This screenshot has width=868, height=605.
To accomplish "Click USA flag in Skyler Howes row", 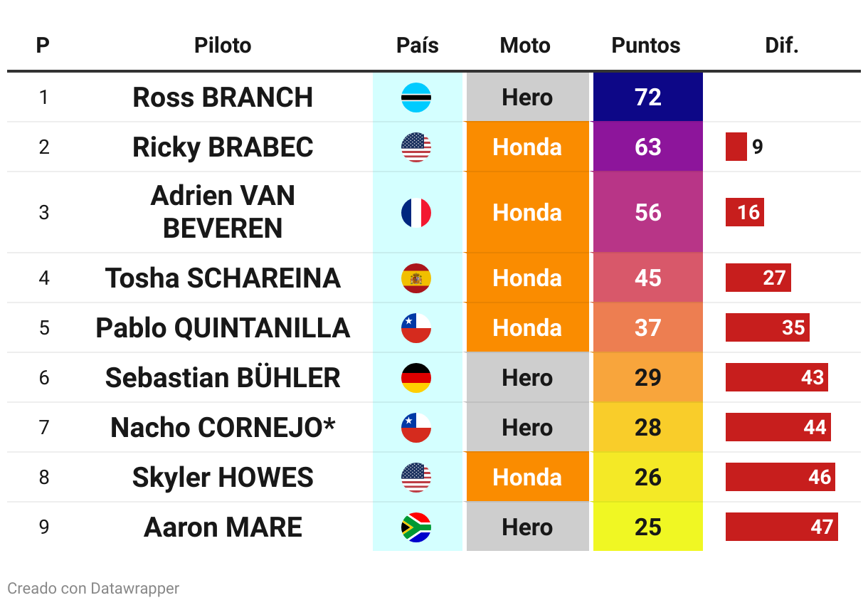I will click(x=416, y=477).
